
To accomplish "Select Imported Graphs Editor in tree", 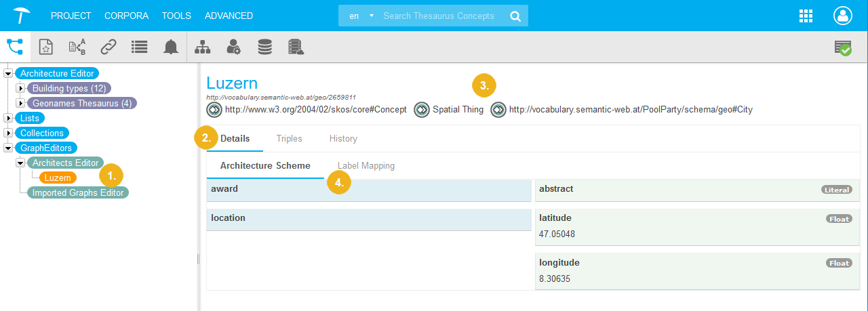I will coord(78,192).
